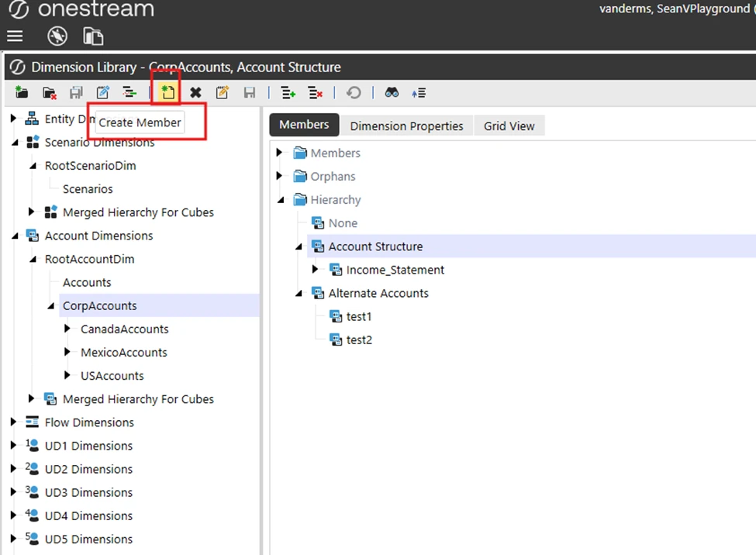The height and width of the screenshot is (555, 756).
Task: Expand the UD1 Dimensions node
Action: pyautogui.click(x=13, y=445)
